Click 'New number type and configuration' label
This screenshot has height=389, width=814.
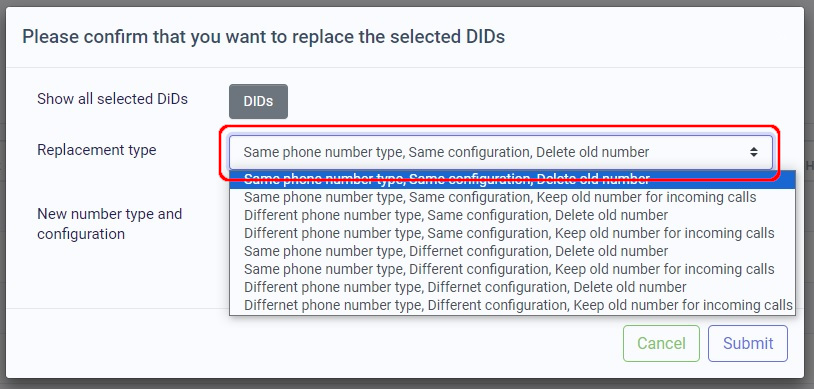[110, 224]
